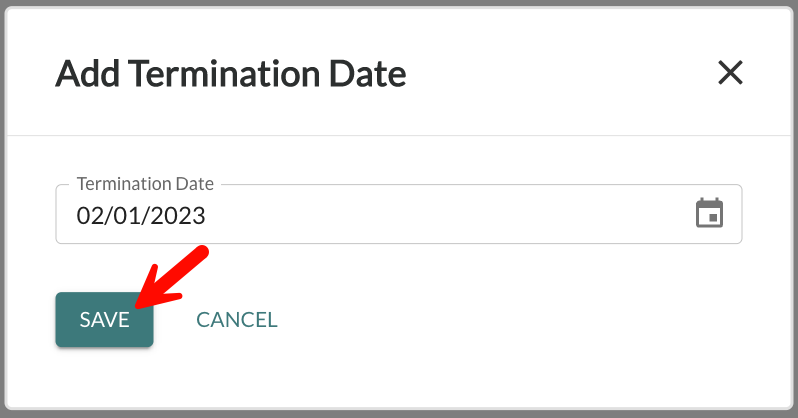Confirm with the teal SAVE button
This screenshot has width=798, height=418.
click(104, 320)
